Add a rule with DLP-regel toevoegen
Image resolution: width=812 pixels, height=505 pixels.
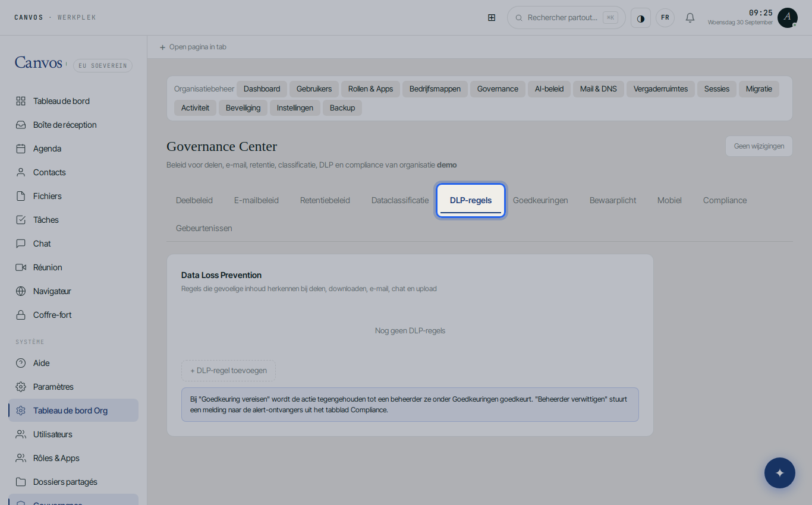[228, 371]
